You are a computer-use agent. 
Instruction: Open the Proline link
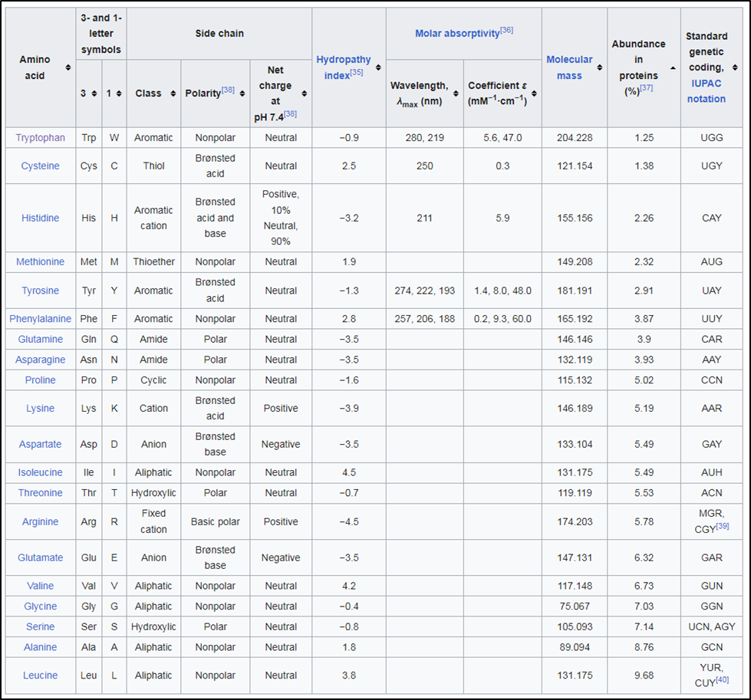coord(40,380)
